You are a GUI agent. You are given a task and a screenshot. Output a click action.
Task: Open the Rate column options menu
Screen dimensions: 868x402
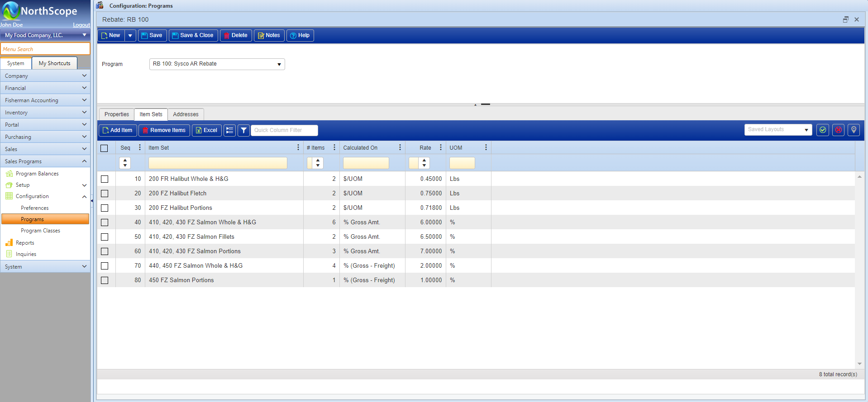click(440, 147)
